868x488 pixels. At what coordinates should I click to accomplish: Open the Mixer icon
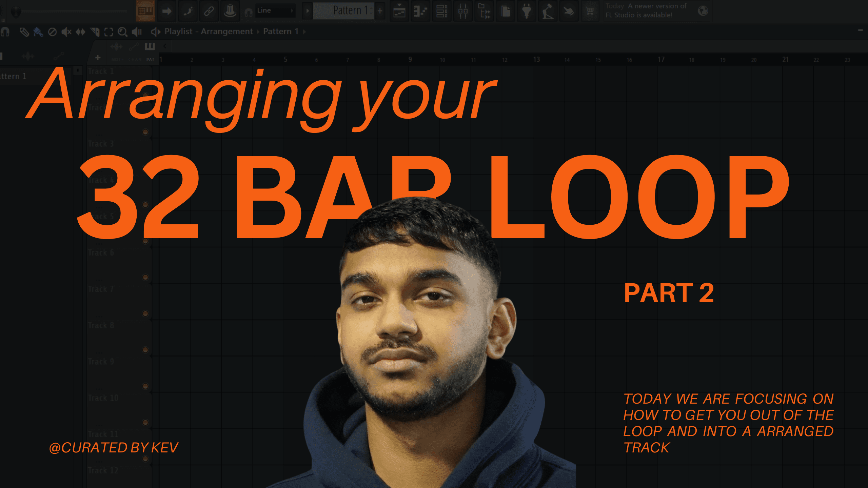(463, 11)
